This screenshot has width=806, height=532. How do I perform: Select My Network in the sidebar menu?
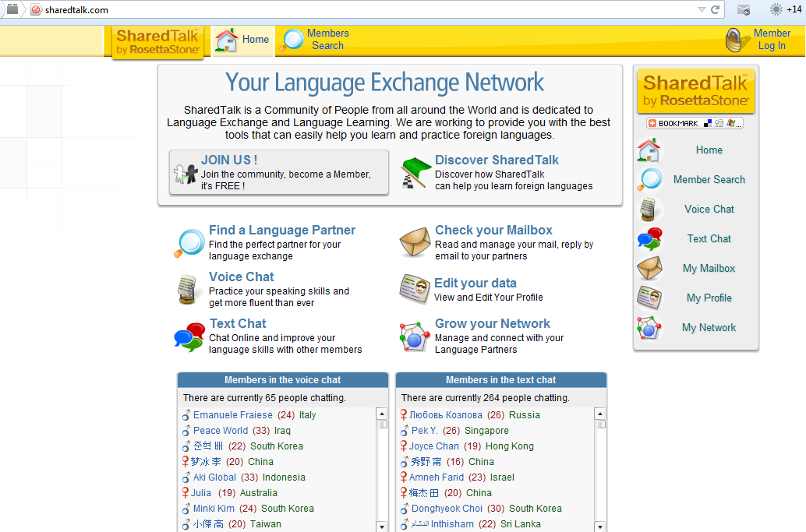point(709,328)
